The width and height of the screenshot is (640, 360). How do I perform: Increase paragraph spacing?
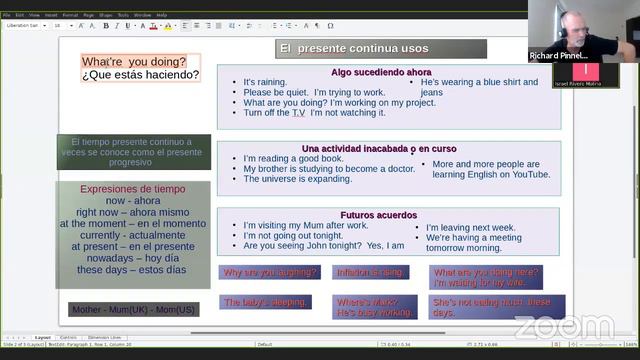[x=249, y=26]
